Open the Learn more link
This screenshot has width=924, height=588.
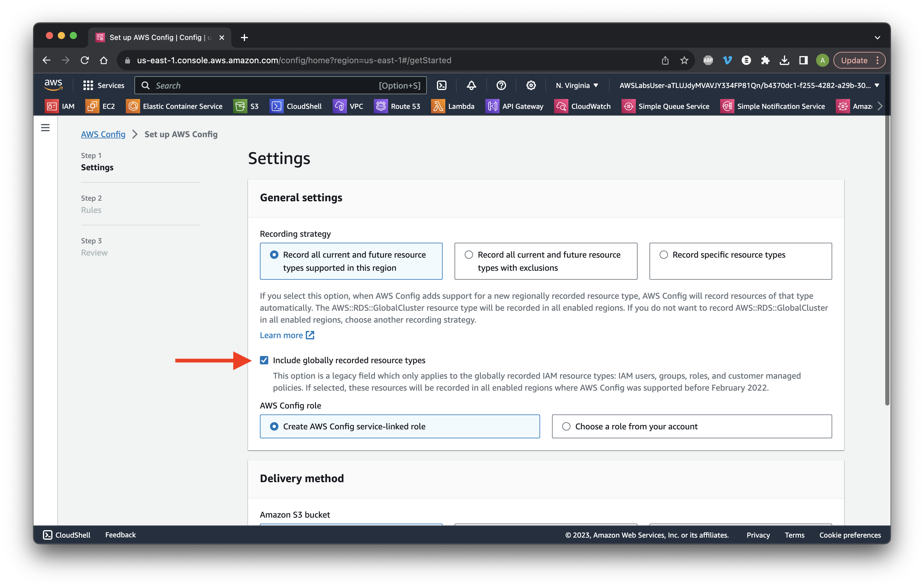point(287,335)
